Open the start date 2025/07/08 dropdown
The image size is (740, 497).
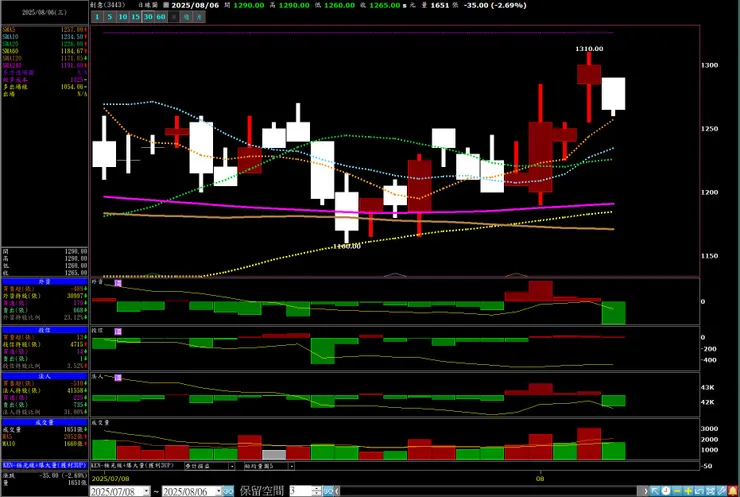[146, 491]
